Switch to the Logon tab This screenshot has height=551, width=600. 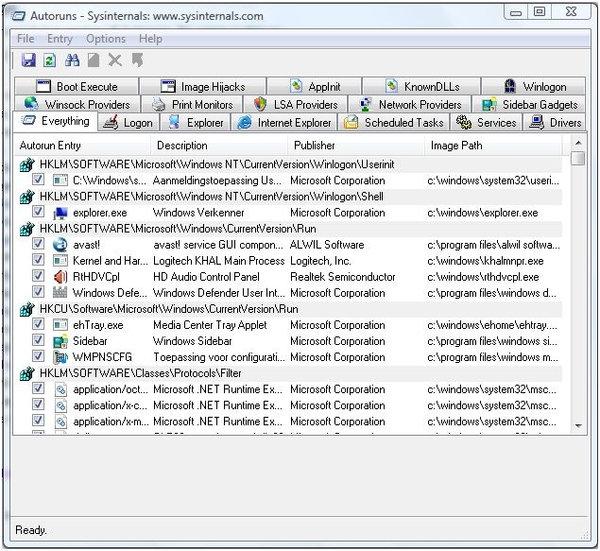(x=129, y=122)
